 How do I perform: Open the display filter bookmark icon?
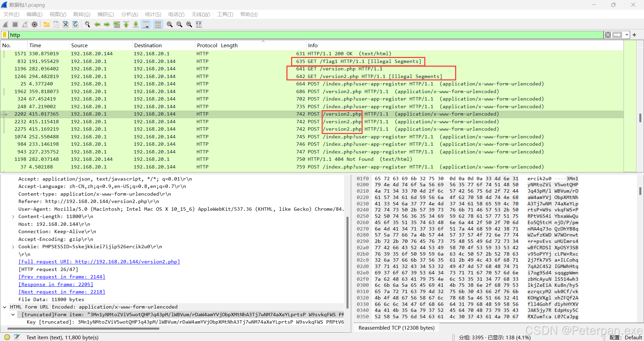(5, 35)
